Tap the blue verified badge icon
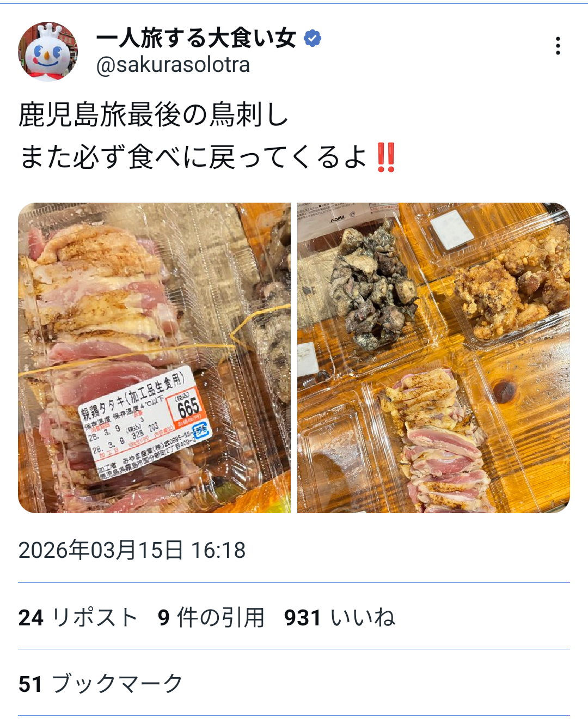The width and height of the screenshot is (588, 724). click(x=313, y=38)
